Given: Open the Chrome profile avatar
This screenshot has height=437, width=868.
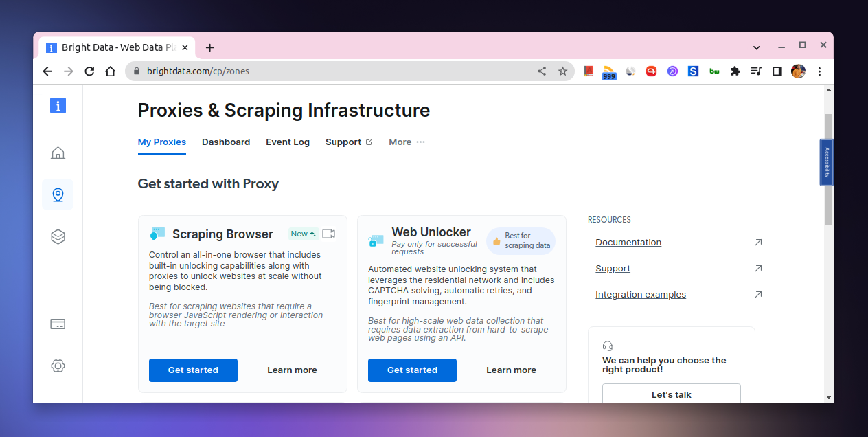Looking at the screenshot, I should coord(798,71).
